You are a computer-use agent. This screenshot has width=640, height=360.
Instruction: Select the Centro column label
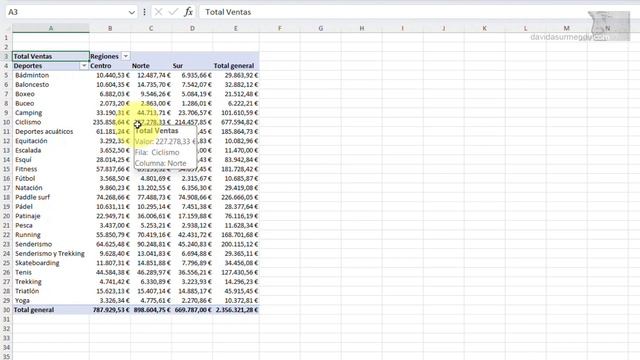click(x=100, y=66)
